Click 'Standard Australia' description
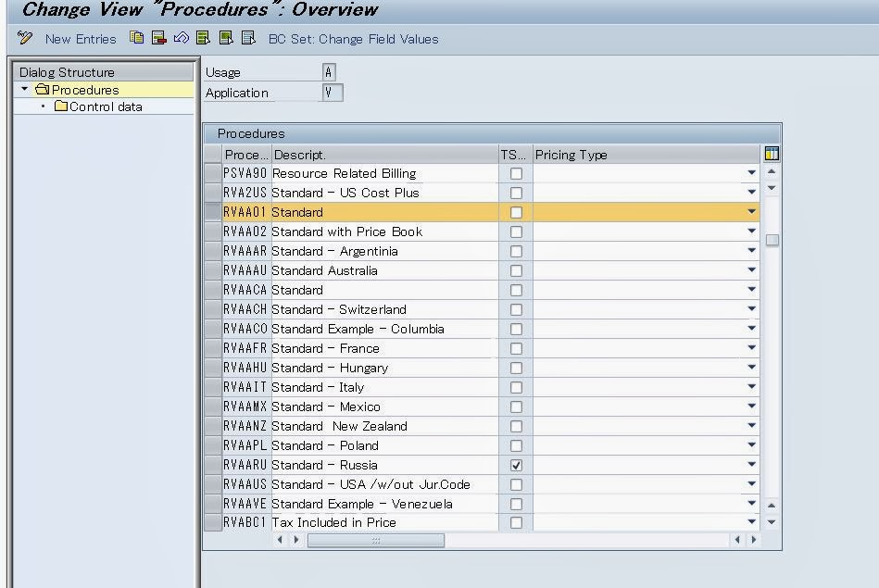Viewport: 879px width, 588px height. (x=324, y=270)
